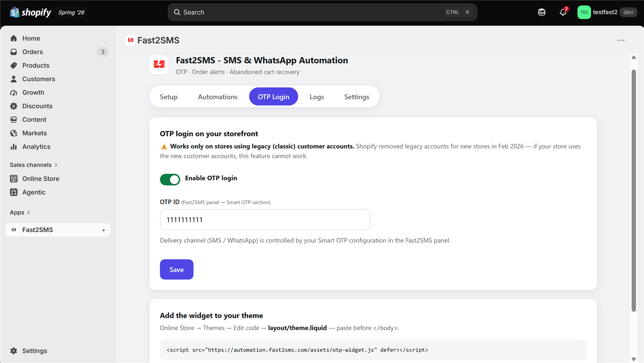Expand the Apps section
The width and height of the screenshot is (644, 363).
tap(20, 212)
